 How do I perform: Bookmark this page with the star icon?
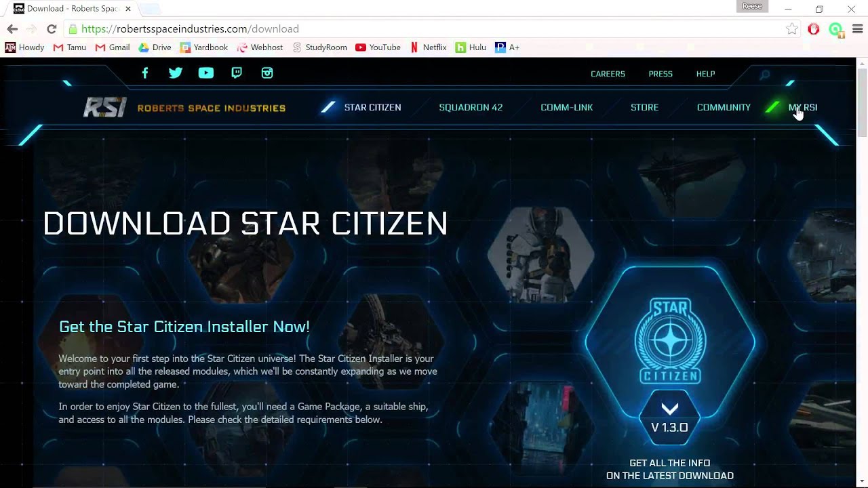pyautogui.click(x=791, y=29)
